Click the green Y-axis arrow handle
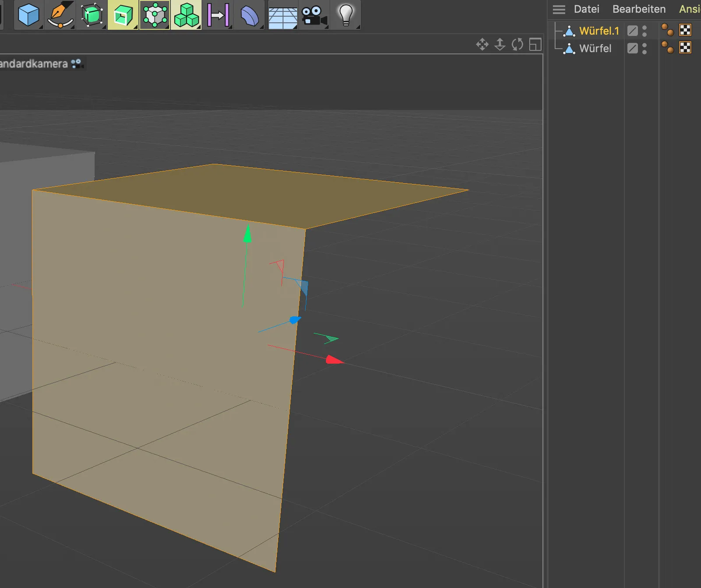This screenshot has height=588, width=701. click(x=248, y=234)
